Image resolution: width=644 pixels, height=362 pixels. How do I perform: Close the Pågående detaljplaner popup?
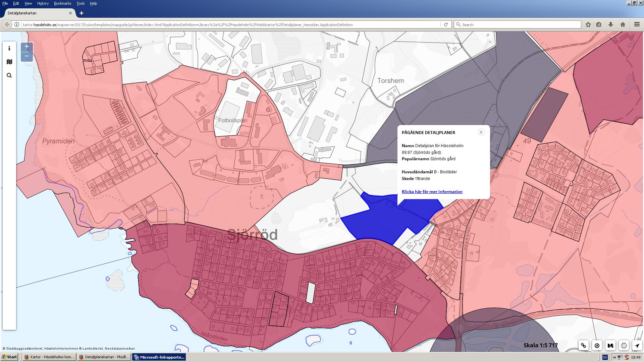(x=481, y=132)
